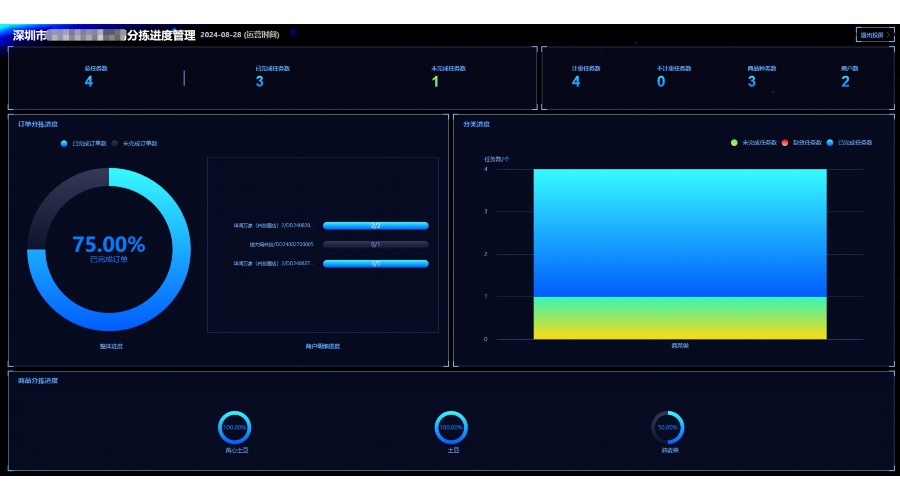This screenshot has width=900, height=500.
Task: Click the 0/1 merchant progress bar
Action: click(375, 244)
